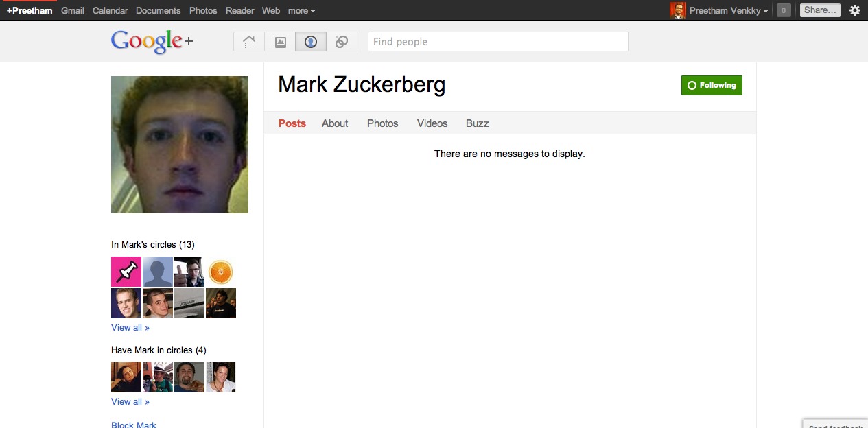This screenshot has width=868, height=428.
Task: Click the goateed man avatar under Have Mark in circles
Action: [189, 377]
